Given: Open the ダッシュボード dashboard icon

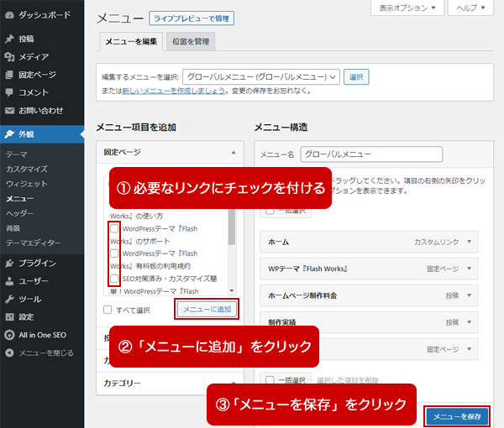Looking at the screenshot, I should [9, 15].
